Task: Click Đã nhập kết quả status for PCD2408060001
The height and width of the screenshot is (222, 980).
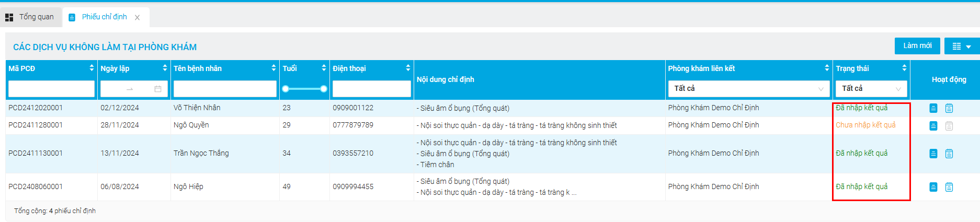Action: pos(862,186)
